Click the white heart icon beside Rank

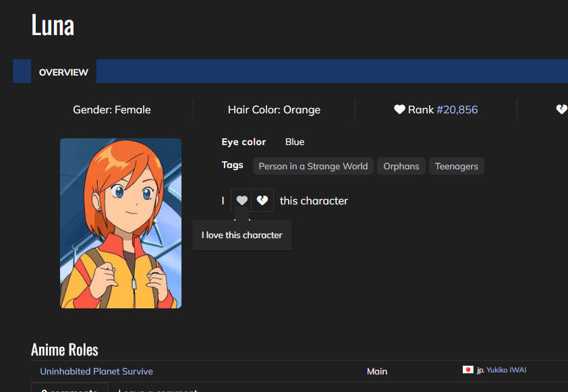tap(399, 109)
